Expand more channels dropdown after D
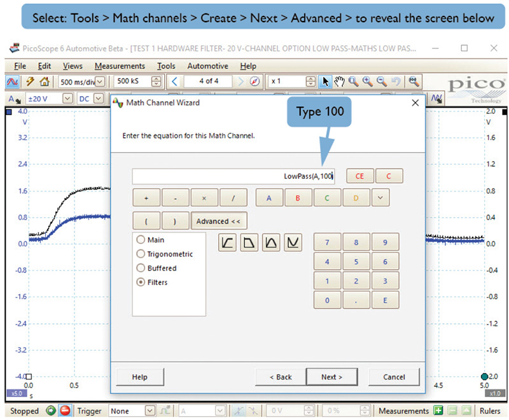The height and width of the screenshot is (420, 509). [x=380, y=198]
